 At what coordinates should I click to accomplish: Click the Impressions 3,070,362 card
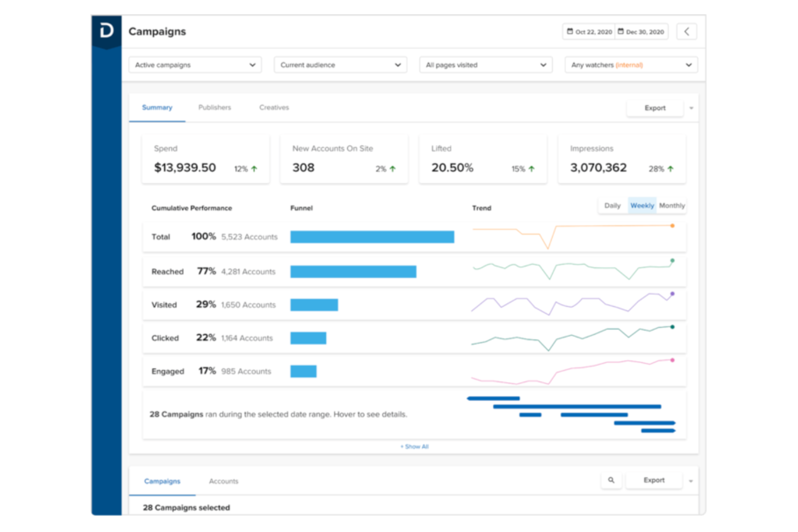622,160
